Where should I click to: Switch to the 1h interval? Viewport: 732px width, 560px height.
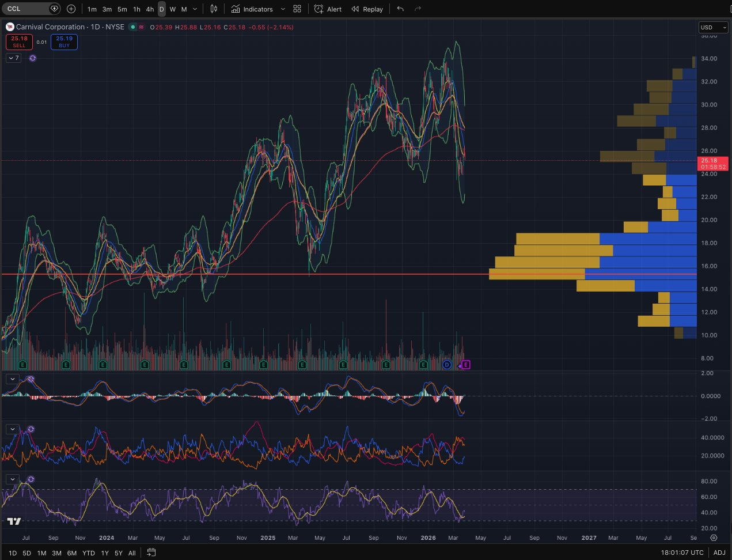click(136, 9)
